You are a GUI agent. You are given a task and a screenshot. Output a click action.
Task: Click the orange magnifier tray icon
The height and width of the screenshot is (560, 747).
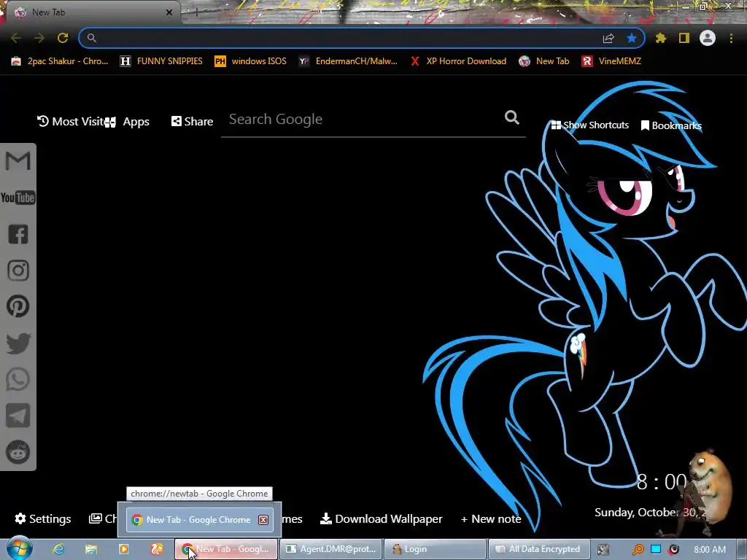click(x=638, y=550)
